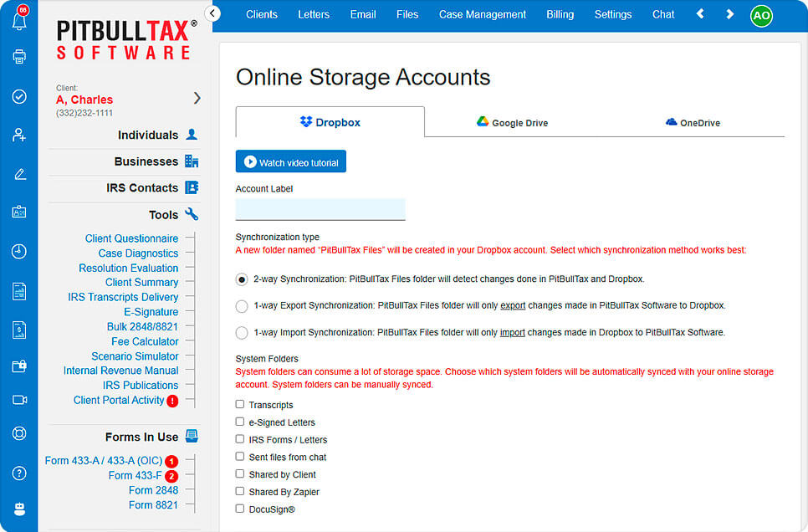Click the Forms In Use tray icon
Image resolution: width=808 pixels, height=532 pixels.
[192, 436]
